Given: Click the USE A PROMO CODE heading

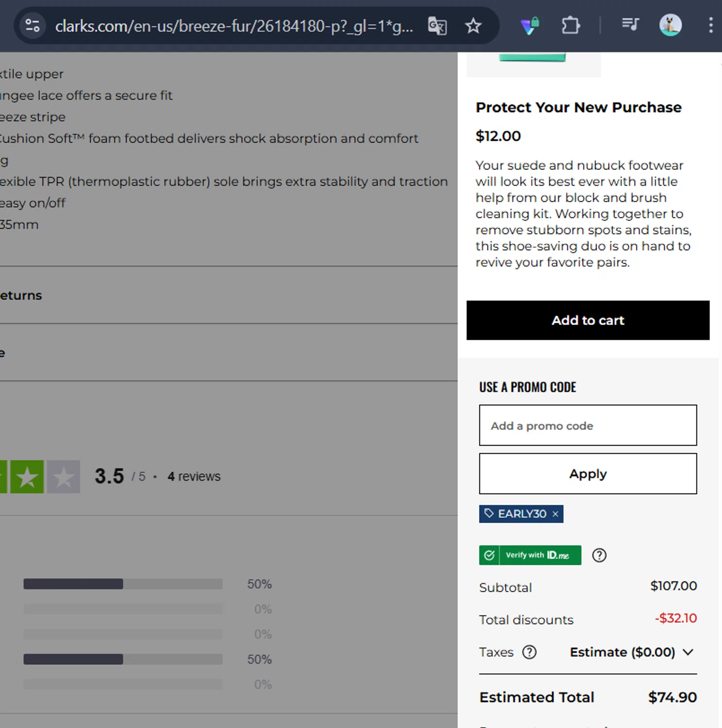Looking at the screenshot, I should tap(528, 387).
